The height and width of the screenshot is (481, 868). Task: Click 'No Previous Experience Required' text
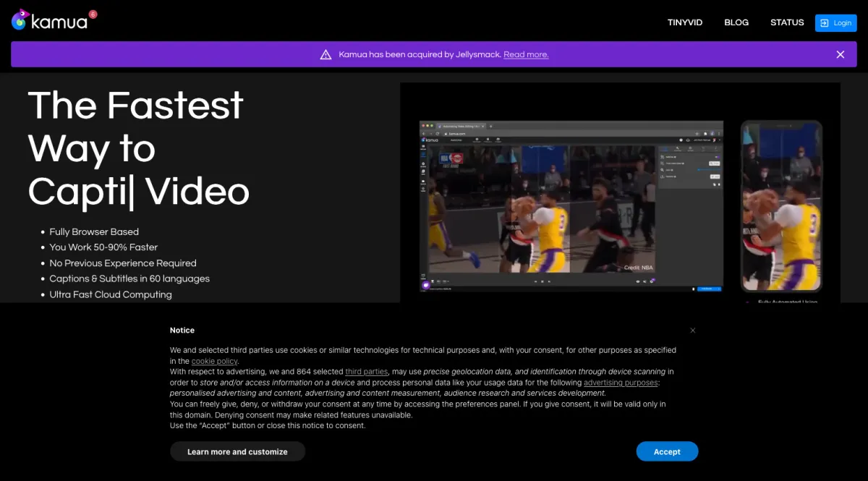[x=123, y=263]
